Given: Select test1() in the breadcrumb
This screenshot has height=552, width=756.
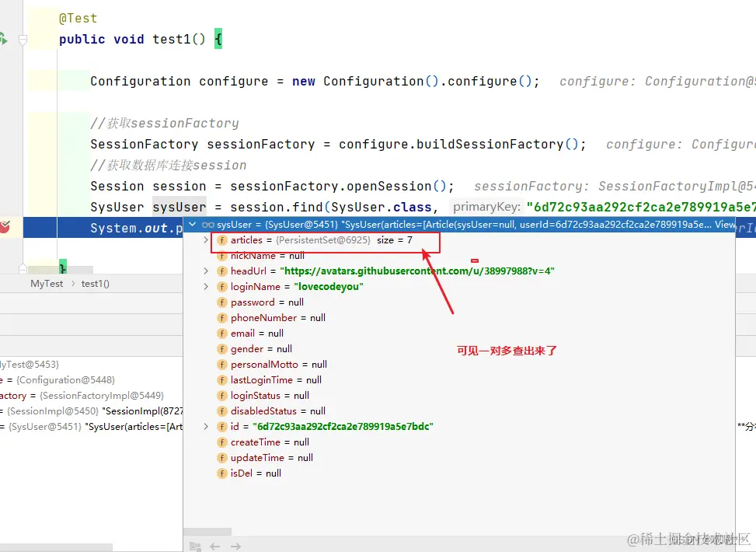Looking at the screenshot, I should pos(96,284).
